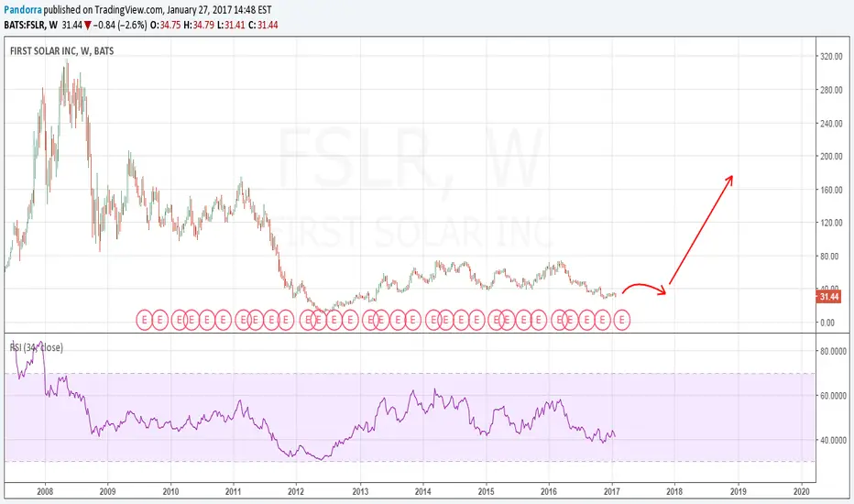Click the 2015 year on time axis
This screenshot has height=504, width=854.
pyautogui.click(x=486, y=491)
